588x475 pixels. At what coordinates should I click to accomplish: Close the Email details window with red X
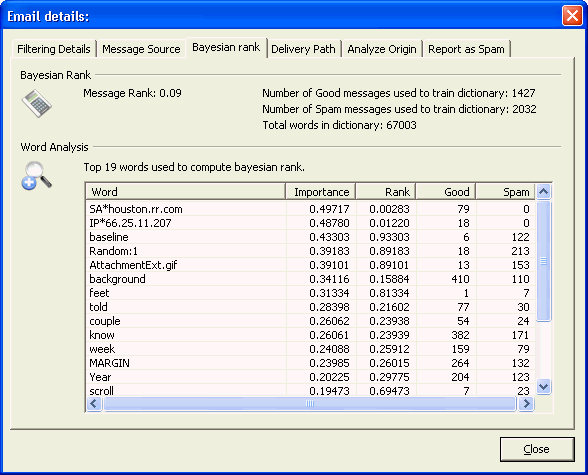pos(572,16)
